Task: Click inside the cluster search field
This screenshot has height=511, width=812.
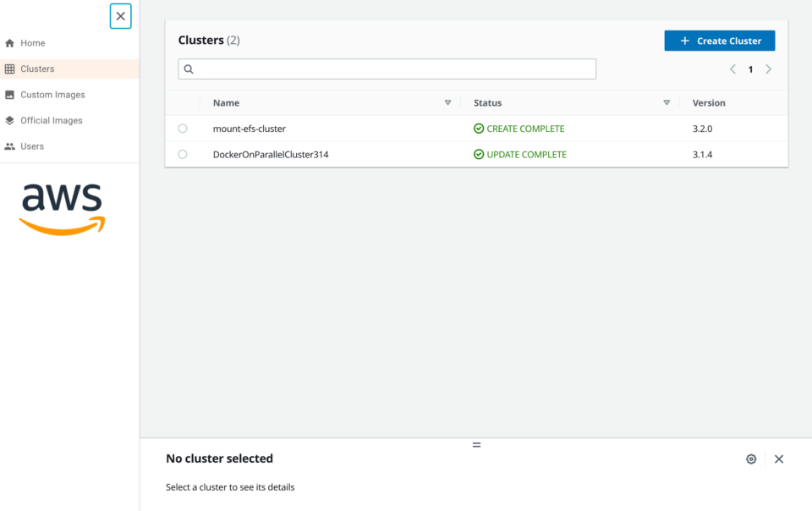Action: coord(387,69)
